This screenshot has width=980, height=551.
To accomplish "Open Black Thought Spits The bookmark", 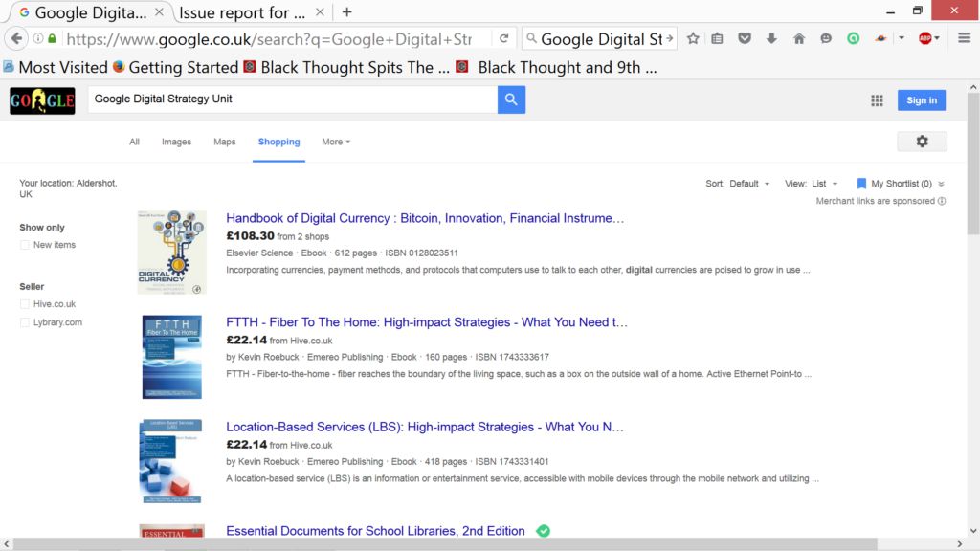I will (346, 68).
